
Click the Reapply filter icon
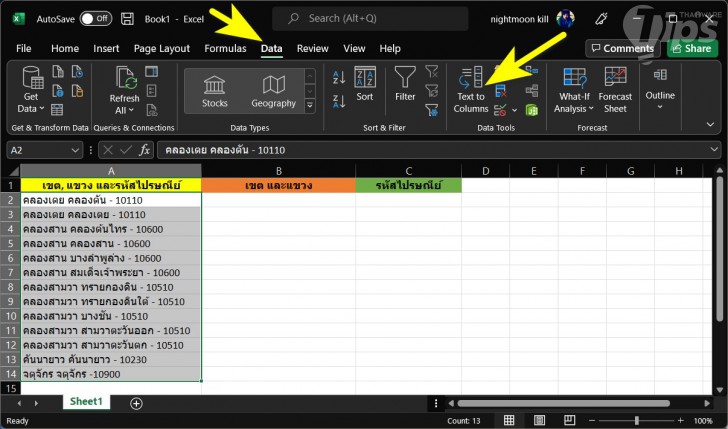pos(432,91)
